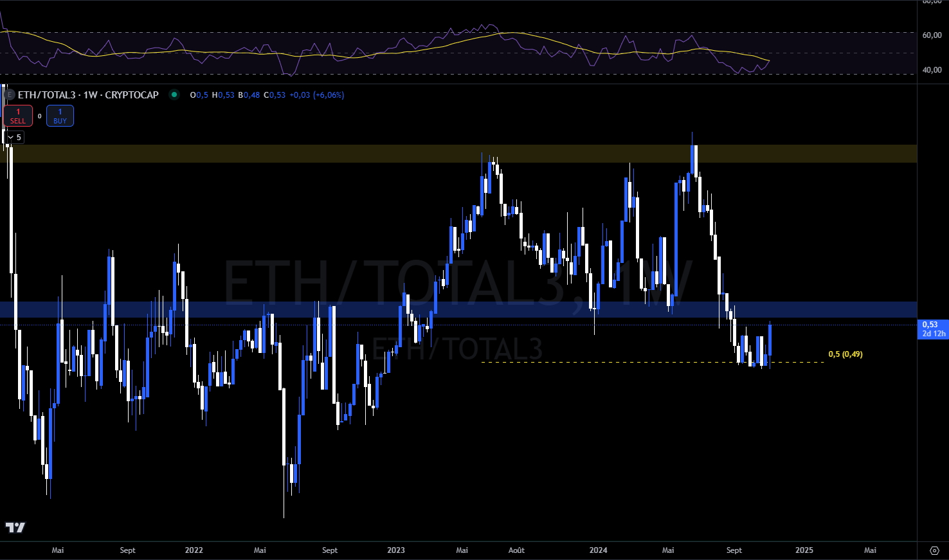Click the green market status dot
Image resolution: width=949 pixels, height=560 pixels.
pyautogui.click(x=174, y=95)
